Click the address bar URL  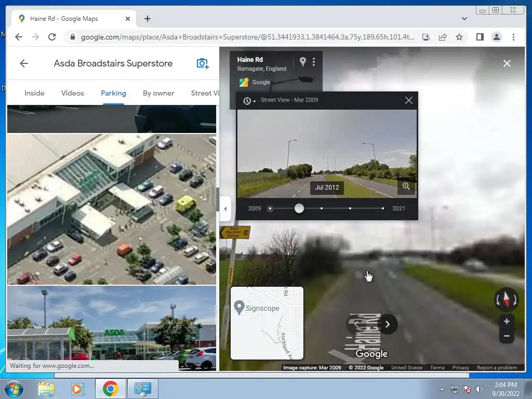[x=247, y=37]
